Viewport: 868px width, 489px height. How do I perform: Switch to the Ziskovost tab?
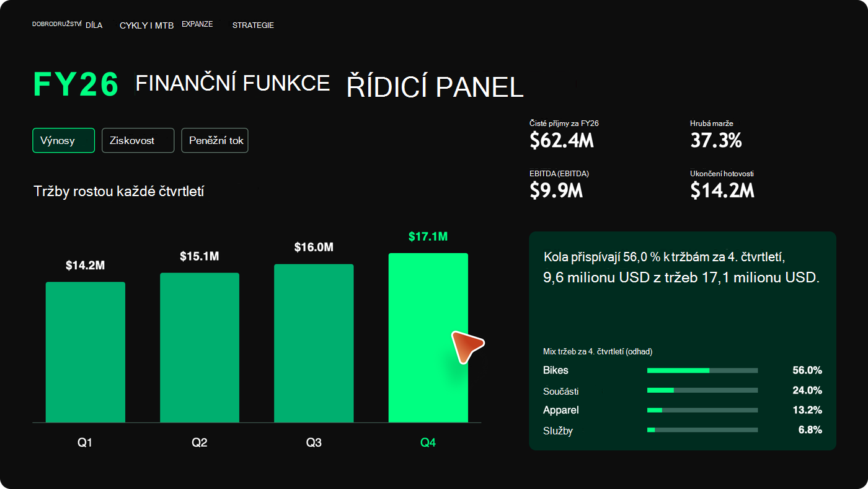[x=138, y=140]
